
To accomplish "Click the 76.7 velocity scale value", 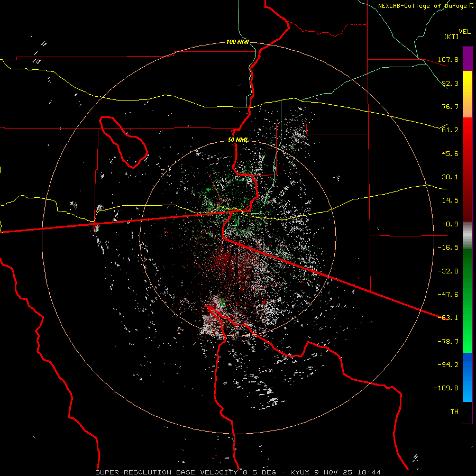I will click(450, 106).
